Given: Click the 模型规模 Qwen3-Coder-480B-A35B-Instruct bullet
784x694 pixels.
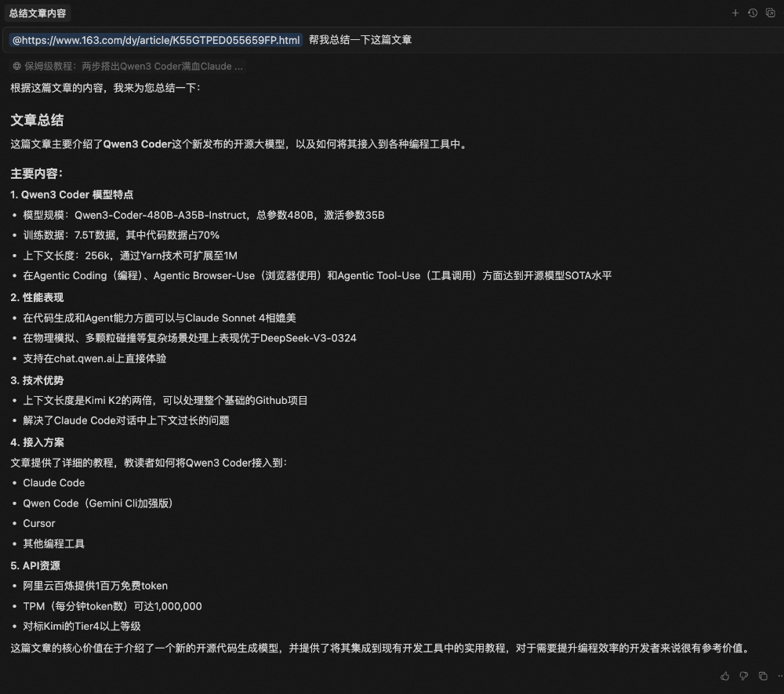Looking at the screenshot, I should tap(204, 215).
